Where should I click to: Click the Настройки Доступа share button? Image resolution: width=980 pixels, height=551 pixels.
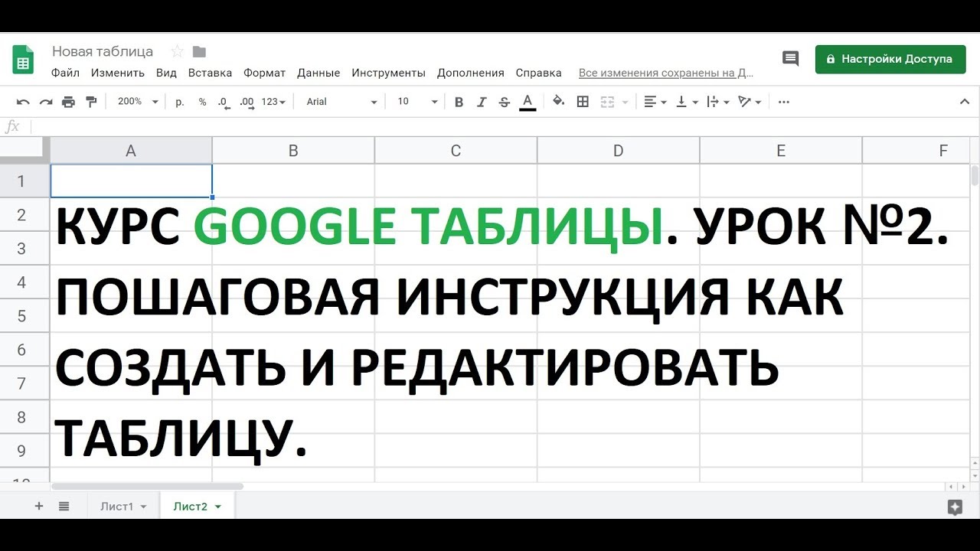pos(890,59)
